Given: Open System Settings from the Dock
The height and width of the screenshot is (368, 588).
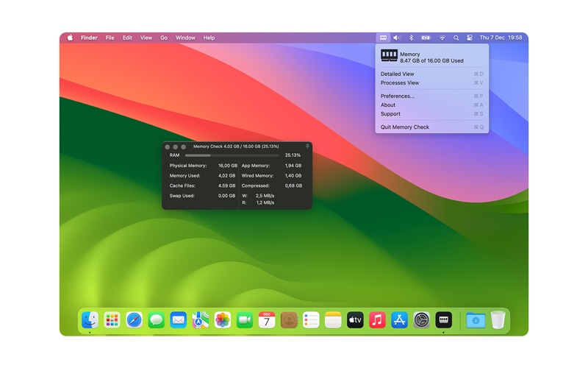Looking at the screenshot, I should tap(421, 320).
